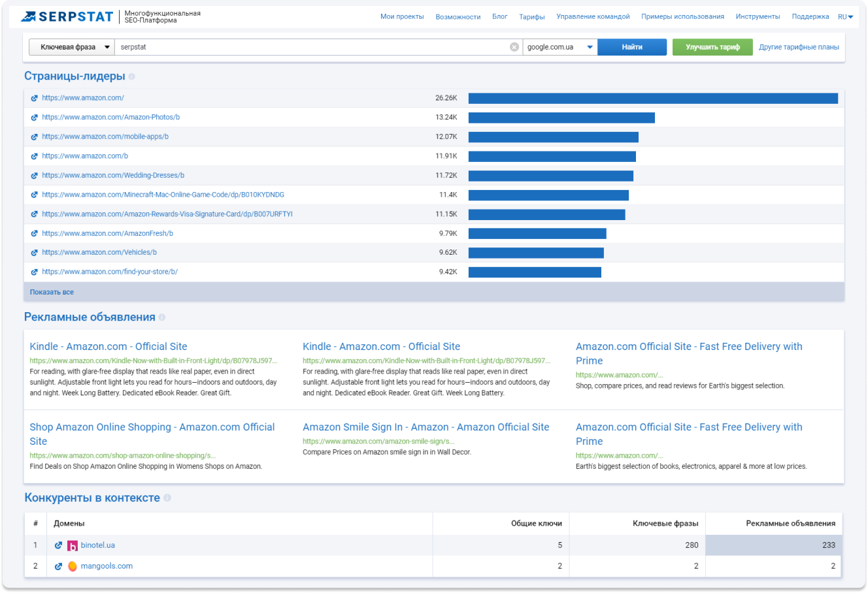Click info icon beside Рекламные объявления heading
This screenshot has height=593, width=868.
click(x=162, y=317)
